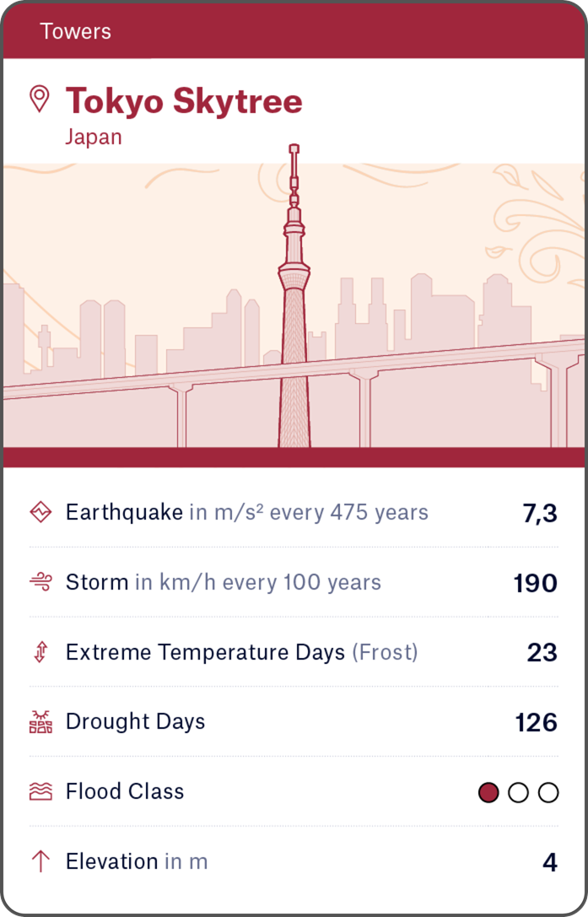The height and width of the screenshot is (917, 588).
Task: Click the Japan country label
Action: click(x=94, y=137)
